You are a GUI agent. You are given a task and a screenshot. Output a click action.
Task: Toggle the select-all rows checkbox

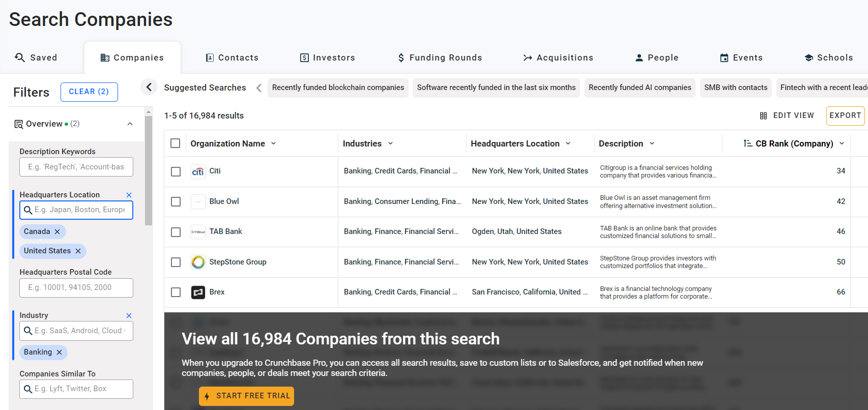(176, 143)
